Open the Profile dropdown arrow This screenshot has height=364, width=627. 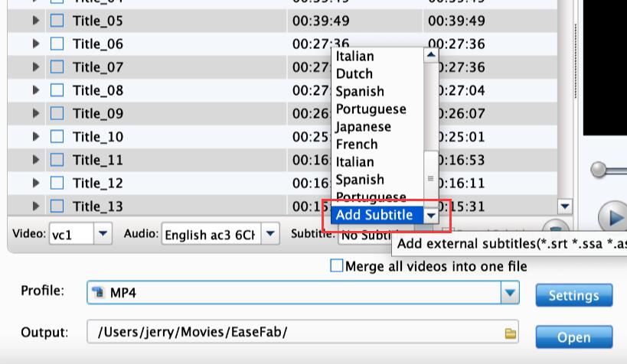pyautogui.click(x=510, y=293)
